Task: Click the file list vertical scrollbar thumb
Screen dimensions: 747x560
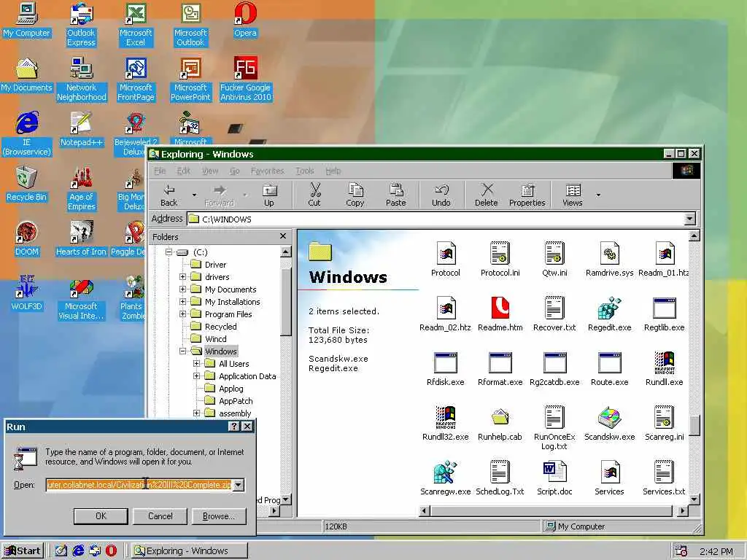Action: point(694,425)
